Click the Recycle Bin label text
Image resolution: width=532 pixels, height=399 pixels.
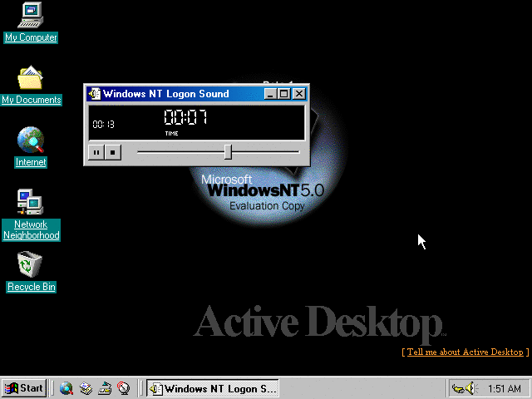pyautogui.click(x=32, y=287)
